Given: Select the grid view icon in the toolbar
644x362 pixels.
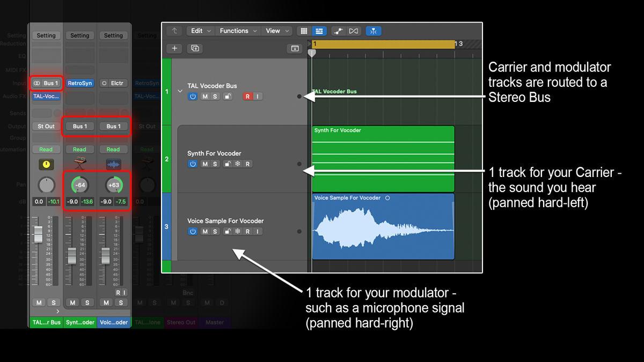Looking at the screenshot, I should pyautogui.click(x=304, y=31).
